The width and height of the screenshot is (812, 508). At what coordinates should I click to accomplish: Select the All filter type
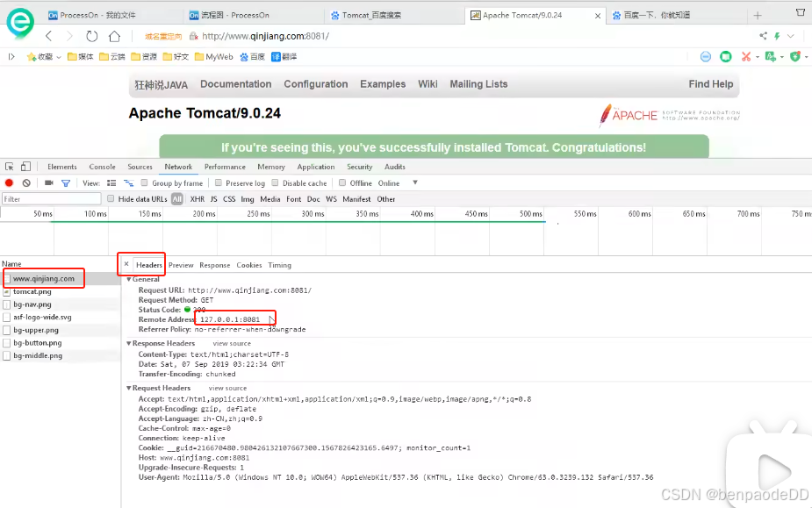point(177,199)
